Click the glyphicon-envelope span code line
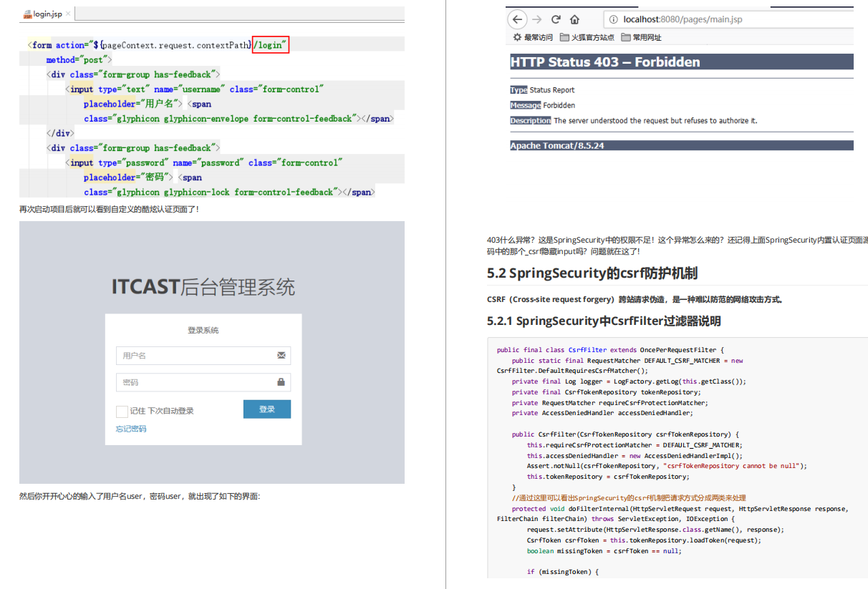Image resolution: width=868 pixels, height=589 pixels. (x=238, y=119)
